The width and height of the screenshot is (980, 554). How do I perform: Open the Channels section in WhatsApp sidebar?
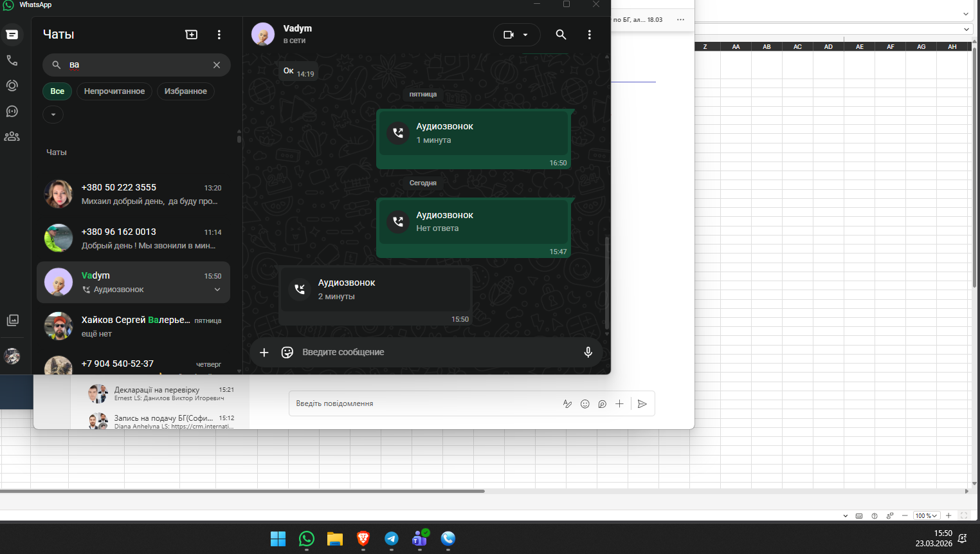coord(12,111)
